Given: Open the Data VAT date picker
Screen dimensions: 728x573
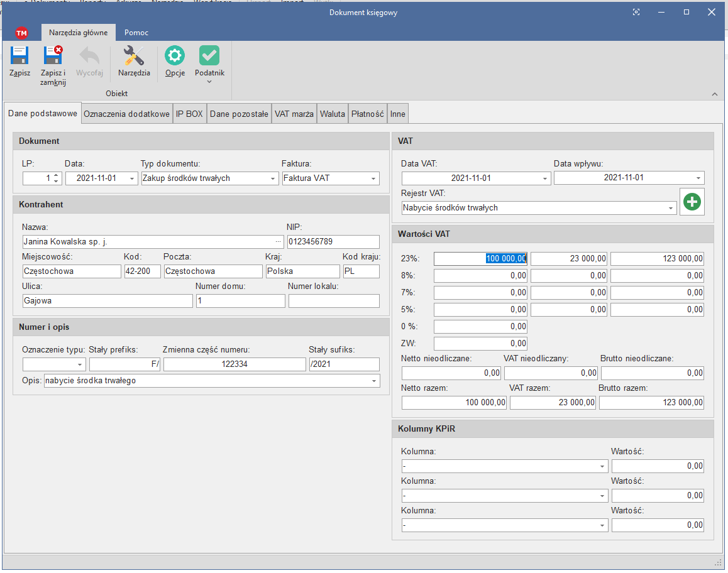Looking at the screenshot, I should click(545, 178).
